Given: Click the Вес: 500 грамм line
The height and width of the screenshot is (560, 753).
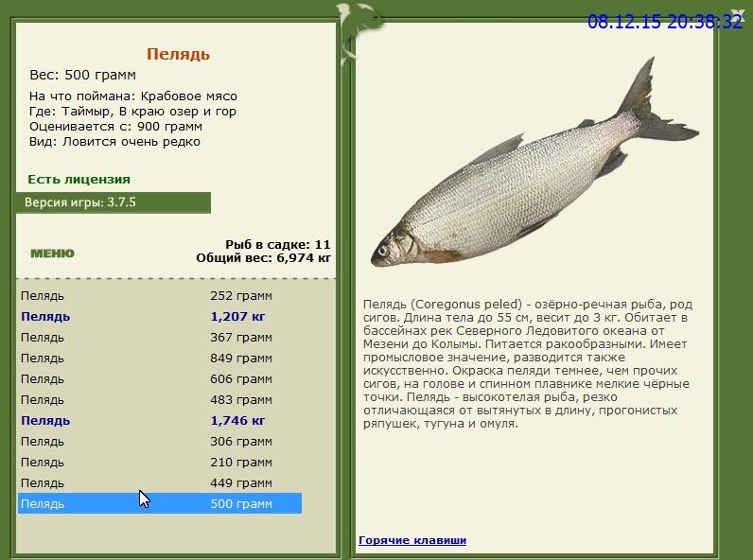Looking at the screenshot, I should 82,75.
